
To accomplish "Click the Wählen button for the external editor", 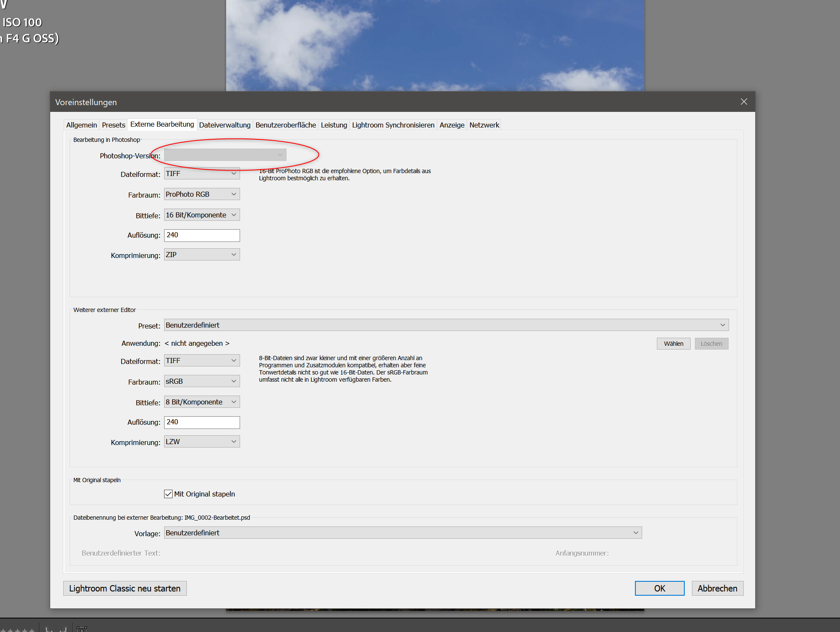I will 673,343.
